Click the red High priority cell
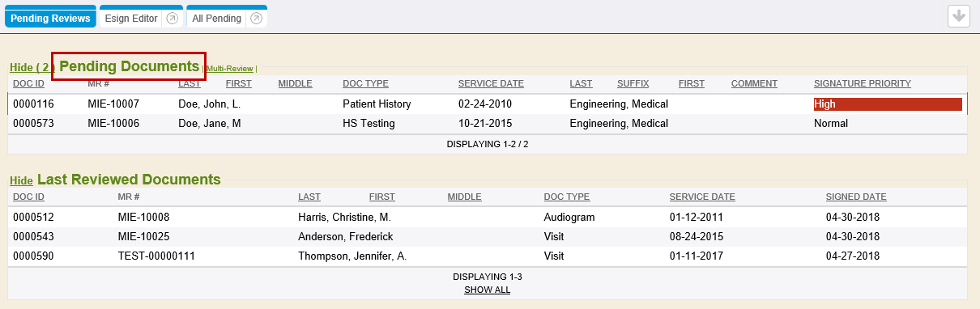 point(888,104)
